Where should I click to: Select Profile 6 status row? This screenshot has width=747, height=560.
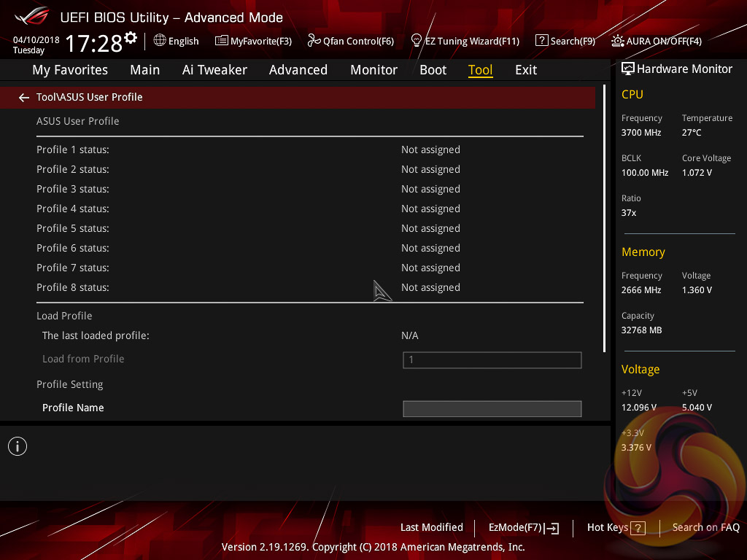click(x=309, y=248)
